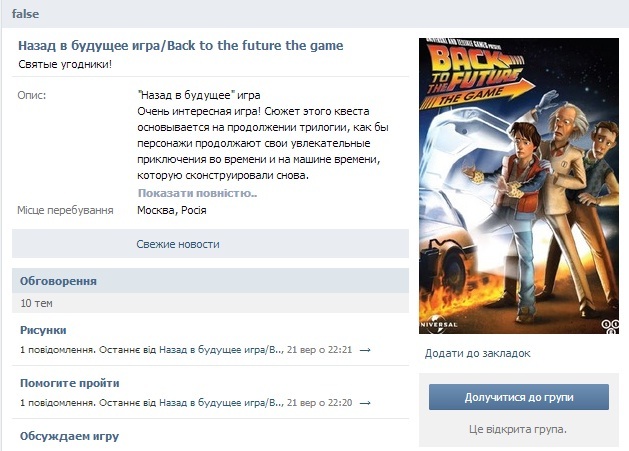This screenshot has width=629, height=451.
Task: Click arrow icon next to Помогите пройти last message
Action: [x=365, y=403]
